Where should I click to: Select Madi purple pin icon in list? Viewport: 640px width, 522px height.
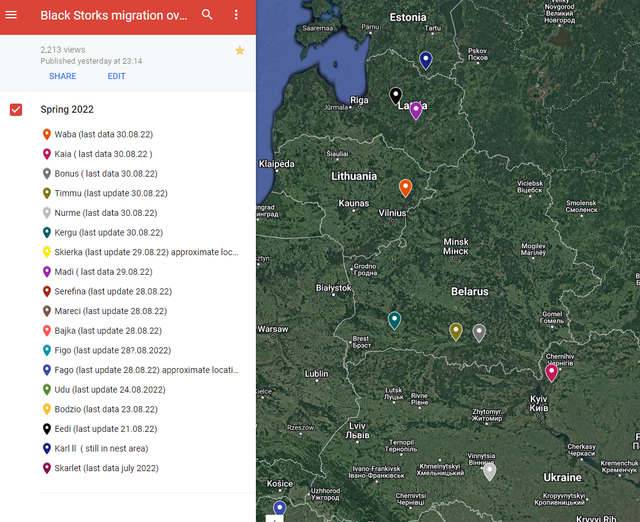[x=47, y=272]
